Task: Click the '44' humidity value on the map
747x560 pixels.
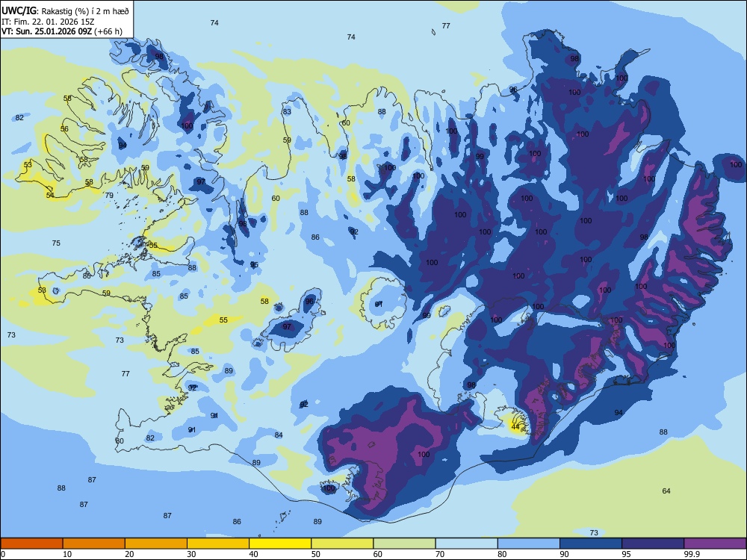Action: click(515, 426)
